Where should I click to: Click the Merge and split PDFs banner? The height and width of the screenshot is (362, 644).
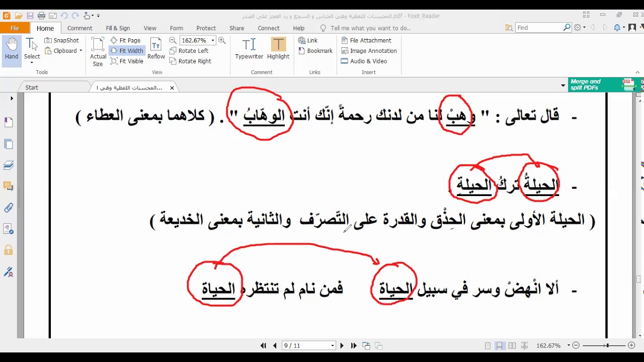603,84
